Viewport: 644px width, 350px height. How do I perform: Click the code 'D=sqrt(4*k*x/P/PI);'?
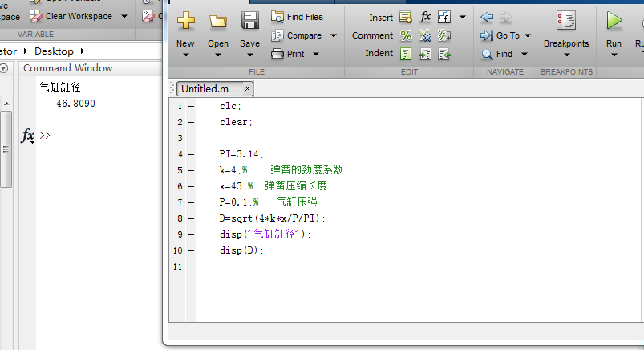[272, 218]
